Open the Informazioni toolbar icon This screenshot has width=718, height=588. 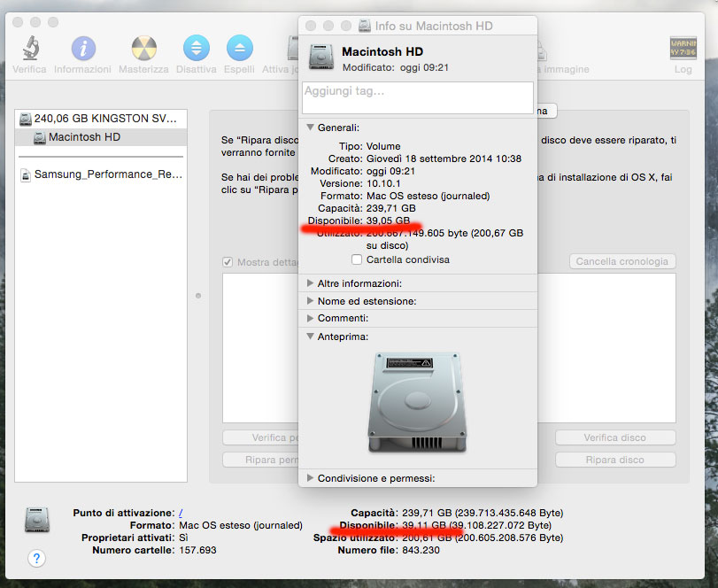(83, 48)
